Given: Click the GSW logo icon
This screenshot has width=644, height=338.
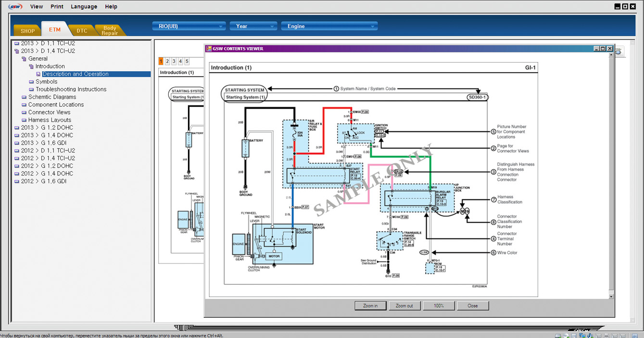Looking at the screenshot, I should pos(15,7).
